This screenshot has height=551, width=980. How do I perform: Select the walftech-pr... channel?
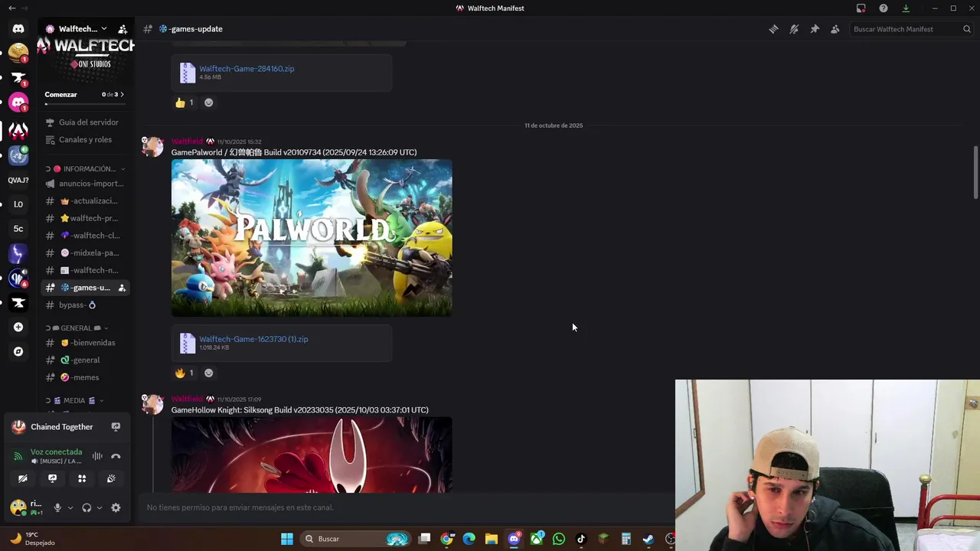pos(84,218)
